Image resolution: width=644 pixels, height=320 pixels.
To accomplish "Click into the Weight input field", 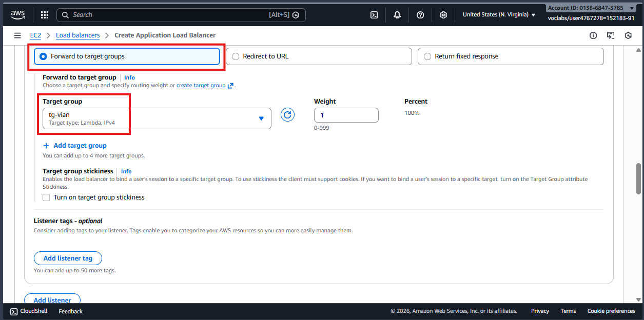I will [346, 115].
